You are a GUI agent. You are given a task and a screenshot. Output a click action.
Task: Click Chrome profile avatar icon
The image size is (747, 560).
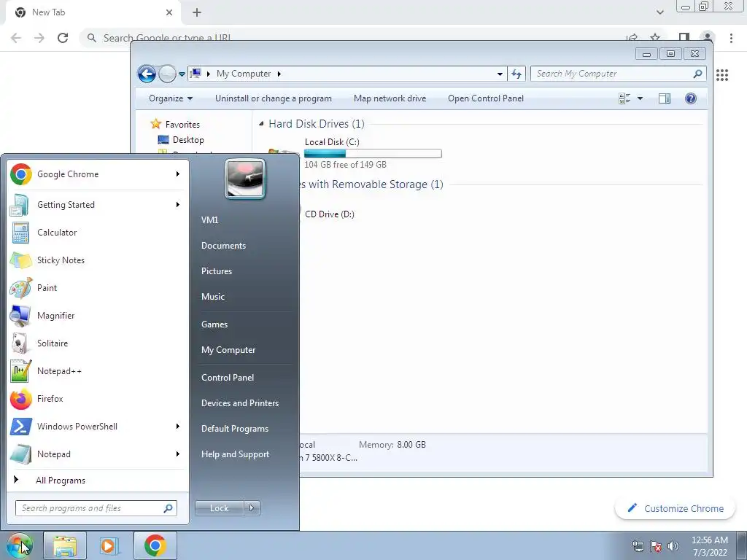click(x=708, y=37)
